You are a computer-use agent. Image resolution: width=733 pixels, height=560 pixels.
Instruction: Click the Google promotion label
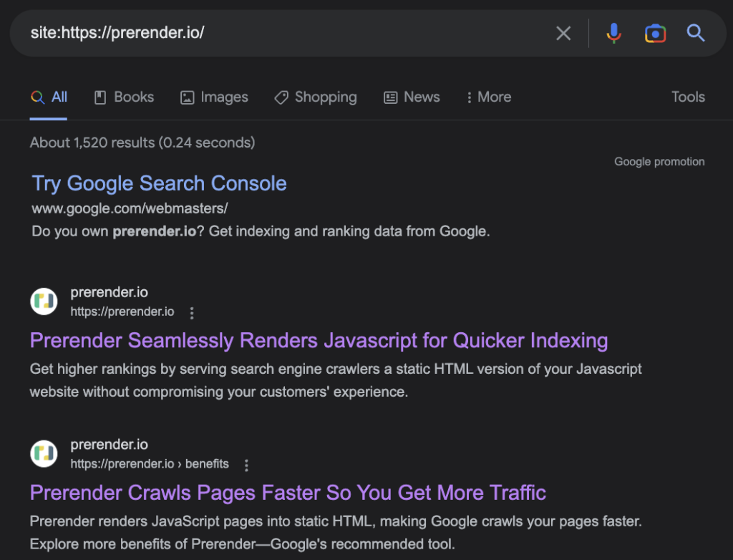pyautogui.click(x=659, y=161)
